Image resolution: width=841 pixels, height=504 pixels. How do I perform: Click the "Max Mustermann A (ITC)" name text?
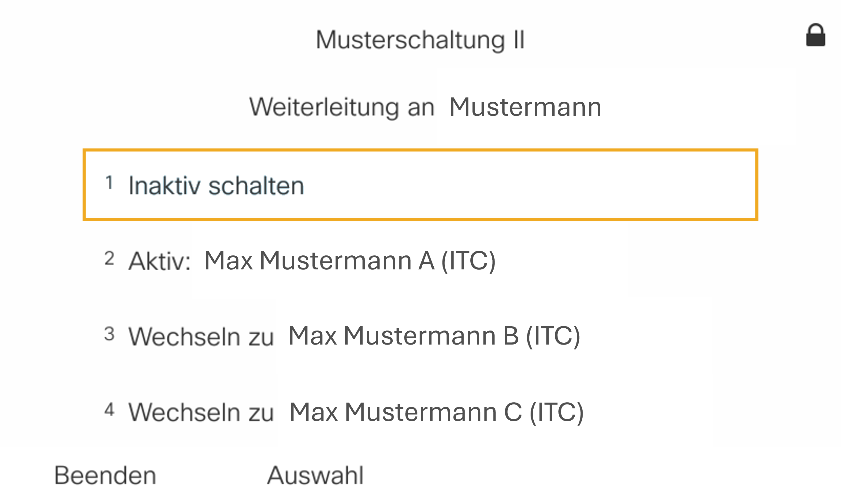click(350, 261)
